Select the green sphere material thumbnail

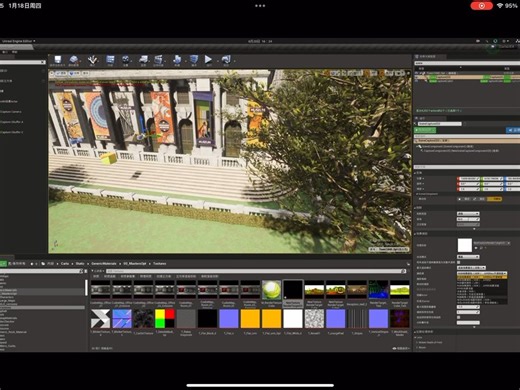pyautogui.click(x=271, y=289)
